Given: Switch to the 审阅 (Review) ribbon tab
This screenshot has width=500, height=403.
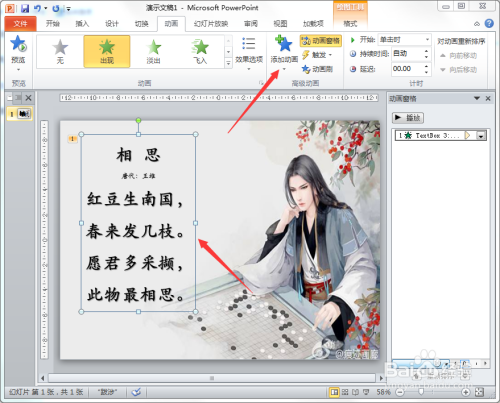Looking at the screenshot, I should (x=251, y=24).
